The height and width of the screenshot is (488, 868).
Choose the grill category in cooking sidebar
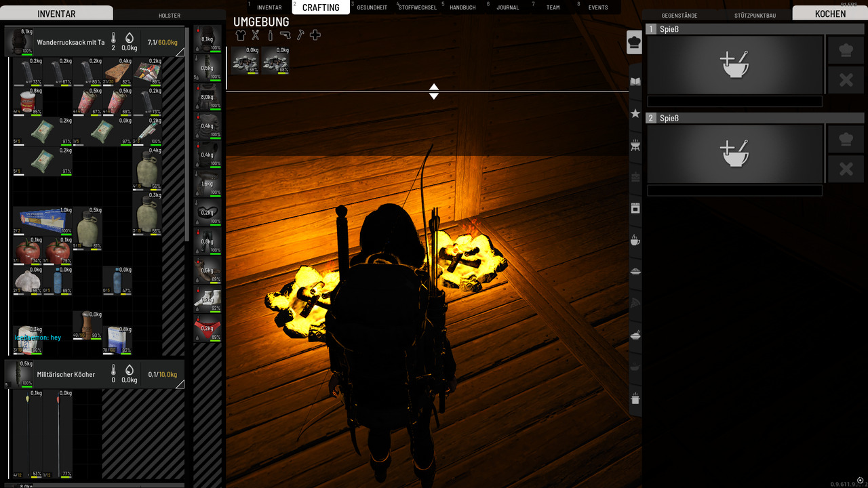[x=635, y=145]
